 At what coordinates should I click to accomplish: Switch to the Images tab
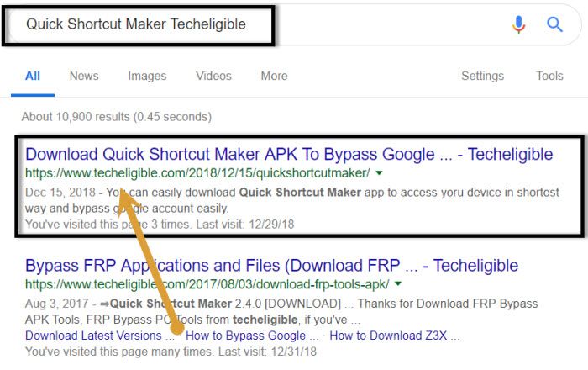[147, 77]
